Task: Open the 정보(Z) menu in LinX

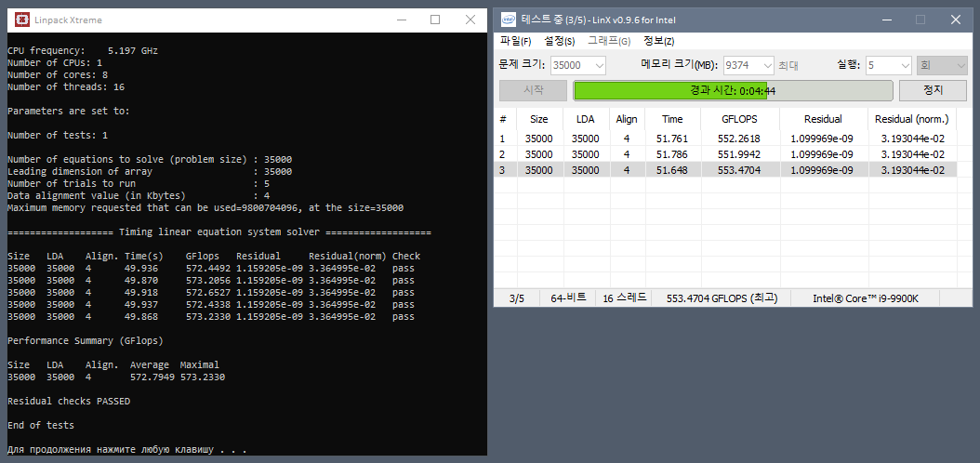Action: 658,41
